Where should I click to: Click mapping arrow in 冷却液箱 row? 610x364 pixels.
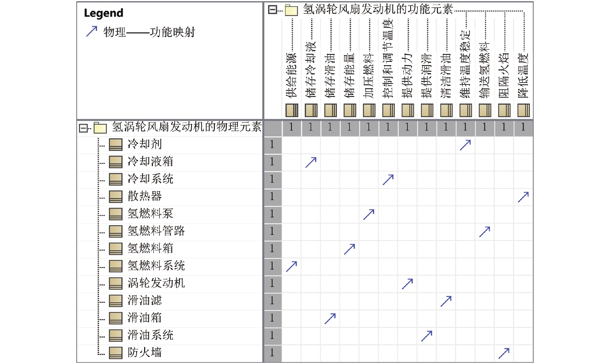[x=311, y=162]
